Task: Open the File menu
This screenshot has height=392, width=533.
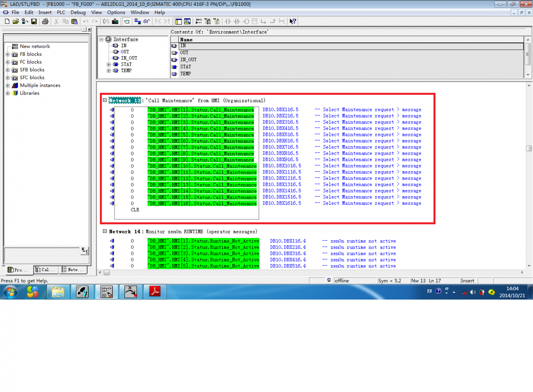Action: pyautogui.click(x=15, y=12)
